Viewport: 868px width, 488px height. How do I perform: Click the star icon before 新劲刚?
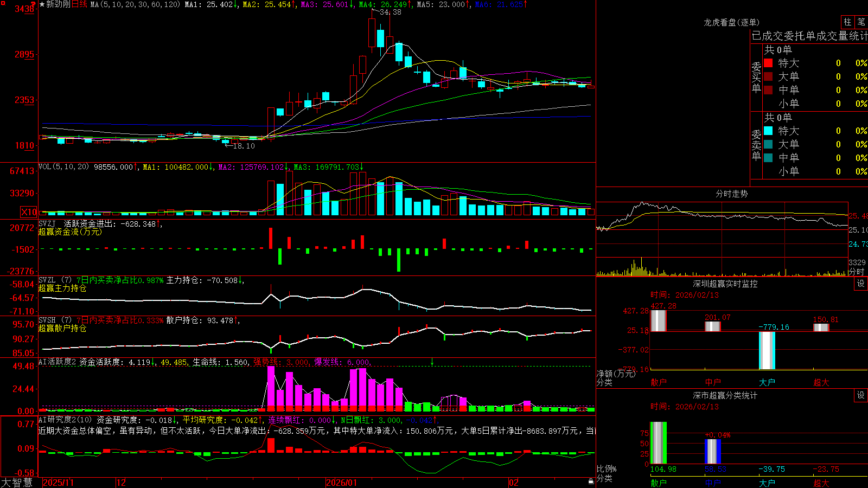coord(42,4)
